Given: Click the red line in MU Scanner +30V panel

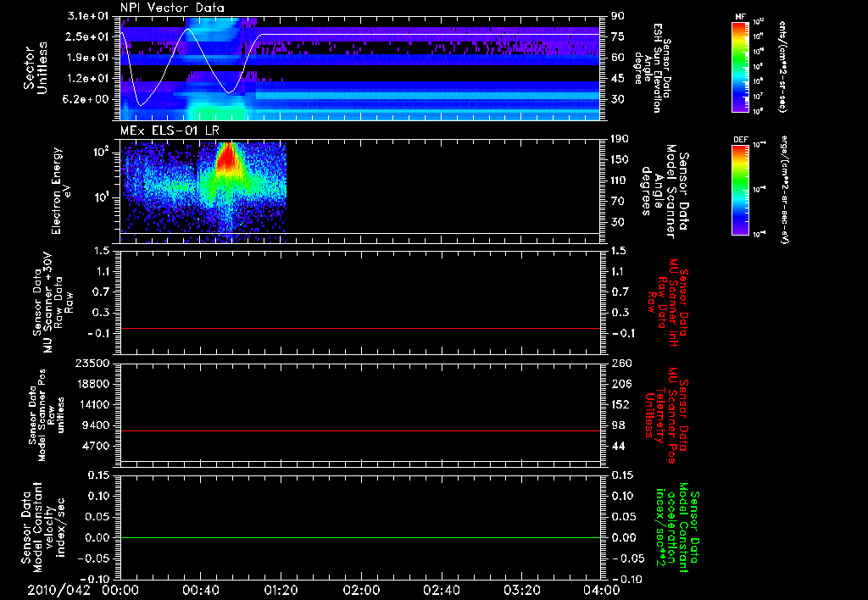Looking at the screenshot, I should pyautogui.click(x=359, y=329).
